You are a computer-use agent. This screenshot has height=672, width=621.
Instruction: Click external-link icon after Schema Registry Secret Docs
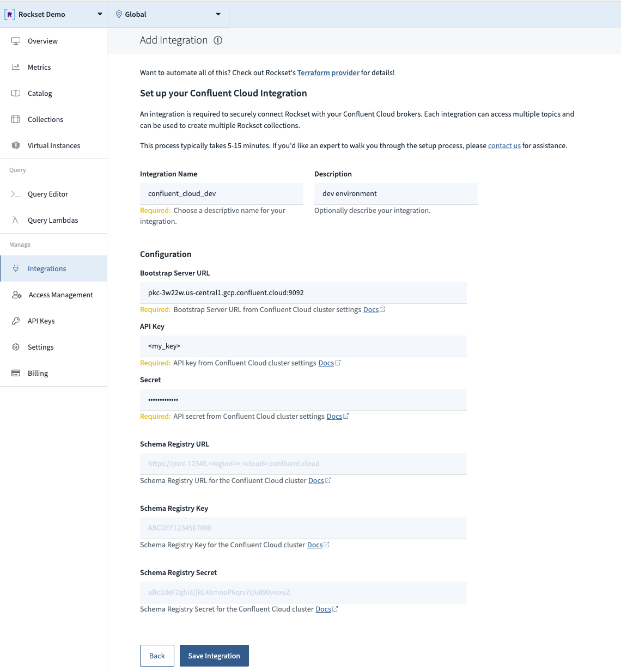335,609
